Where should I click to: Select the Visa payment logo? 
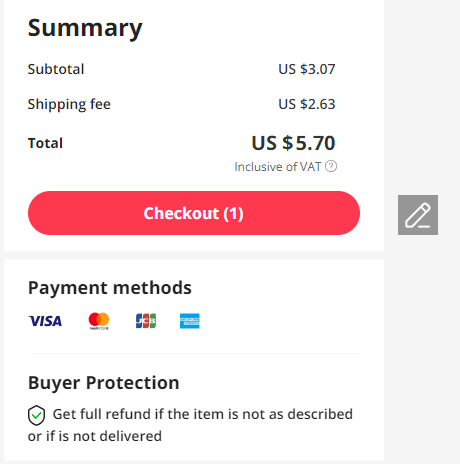click(45, 321)
